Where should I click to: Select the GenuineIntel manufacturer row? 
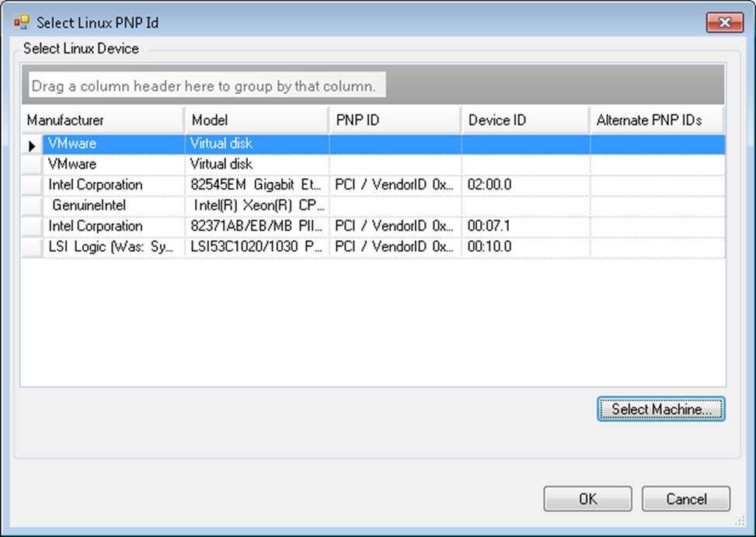coord(113,206)
